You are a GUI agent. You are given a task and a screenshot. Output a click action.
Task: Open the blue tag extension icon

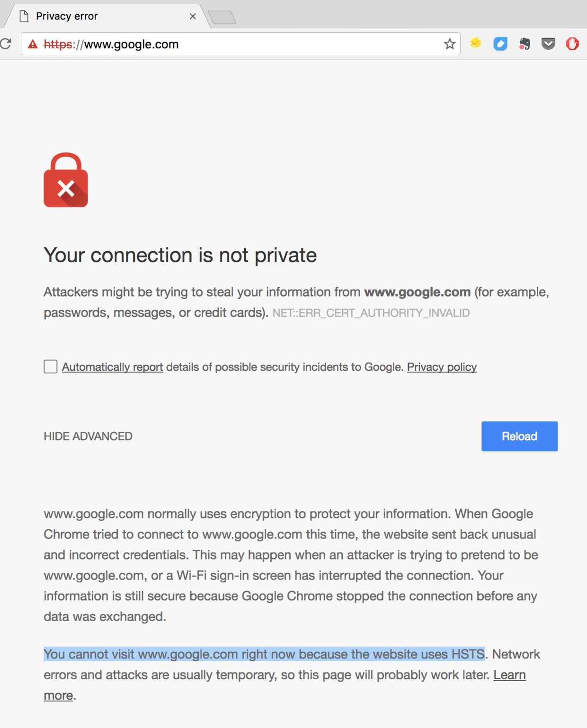[x=500, y=44]
